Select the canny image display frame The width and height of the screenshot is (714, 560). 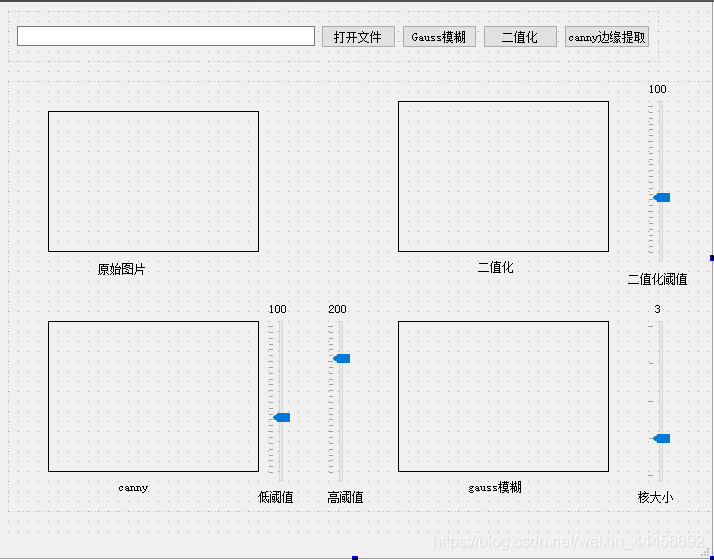point(153,396)
